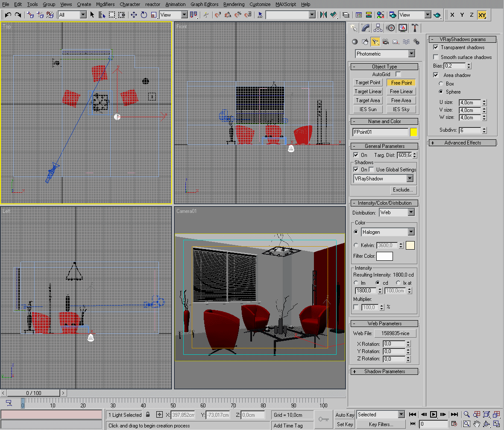The width and height of the screenshot is (504, 430).
Task: Open the Graph Editors menu
Action: coord(204,4)
